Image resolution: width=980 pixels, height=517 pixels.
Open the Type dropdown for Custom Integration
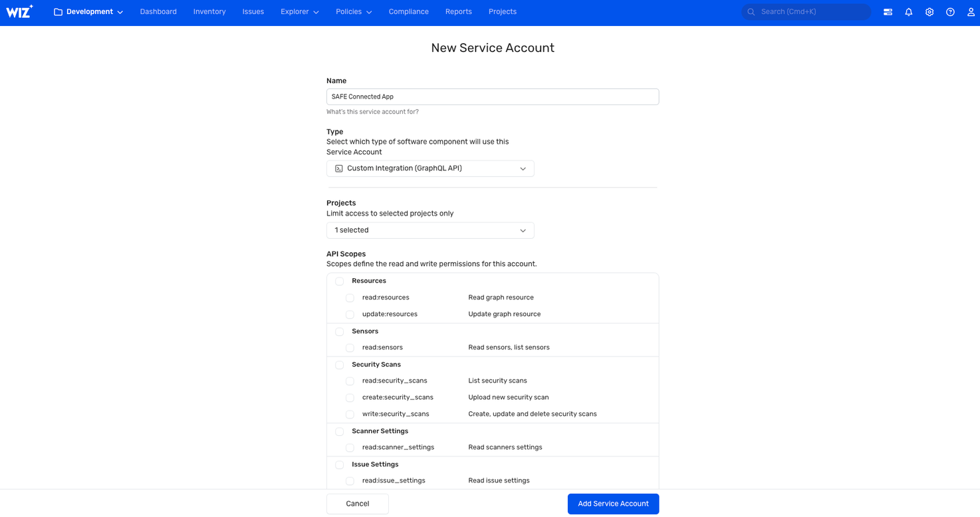click(x=430, y=168)
